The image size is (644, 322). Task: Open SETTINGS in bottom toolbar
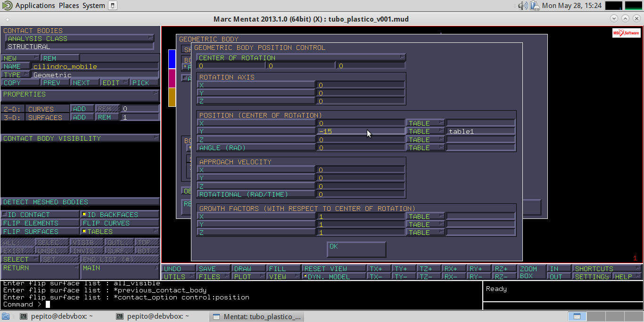592,277
